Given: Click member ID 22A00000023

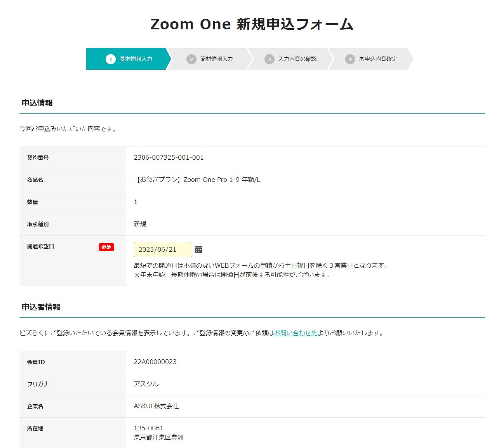Looking at the screenshot, I should [x=155, y=362].
